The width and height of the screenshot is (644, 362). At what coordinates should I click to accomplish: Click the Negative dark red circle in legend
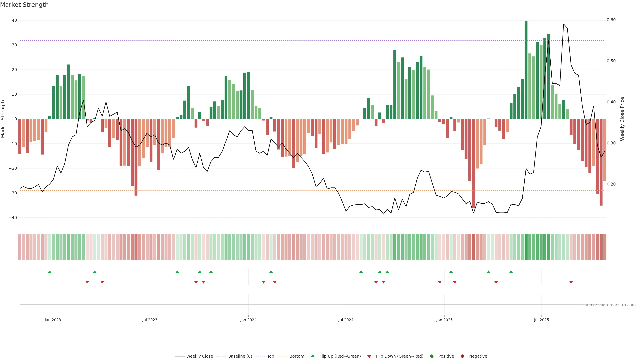(462, 356)
